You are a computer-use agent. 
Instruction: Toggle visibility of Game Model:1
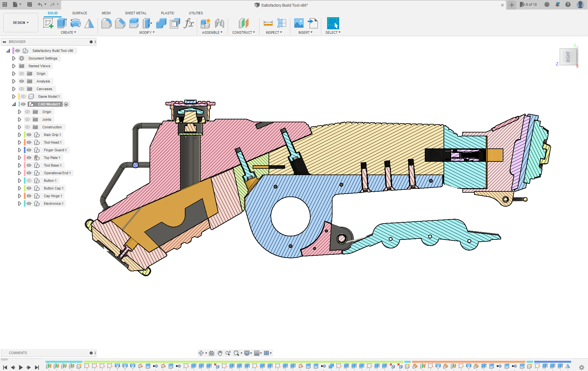coord(23,96)
